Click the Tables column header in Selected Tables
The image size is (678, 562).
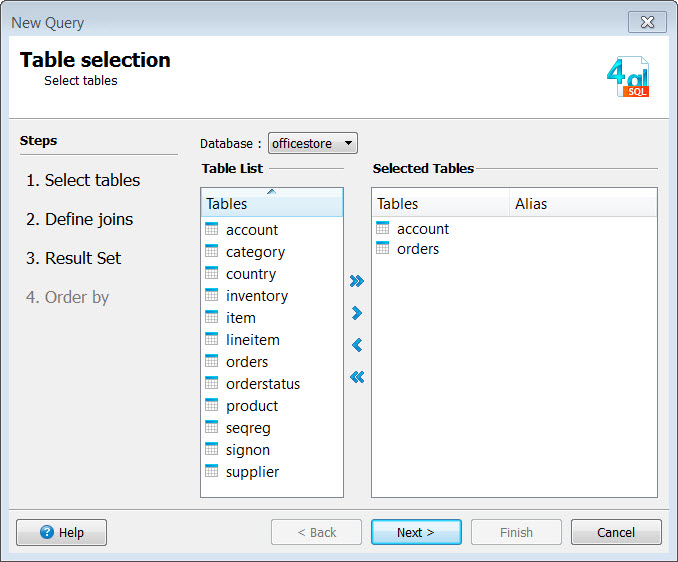[440, 204]
